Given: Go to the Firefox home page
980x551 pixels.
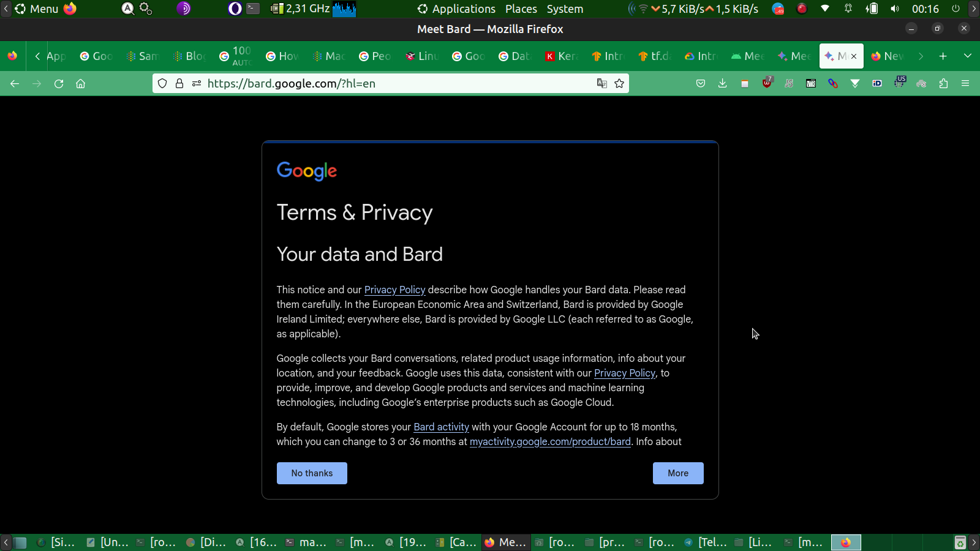Looking at the screenshot, I should (x=80, y=84).
